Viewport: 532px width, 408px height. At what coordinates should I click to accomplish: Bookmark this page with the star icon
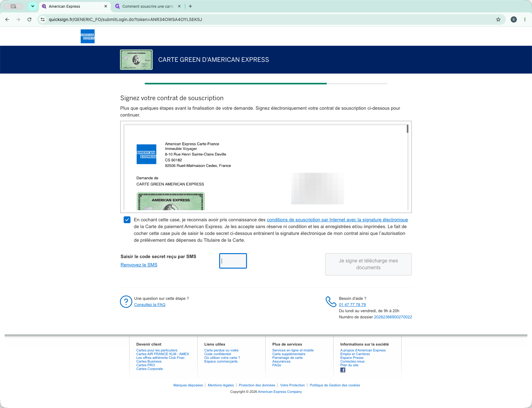[498, 19]
